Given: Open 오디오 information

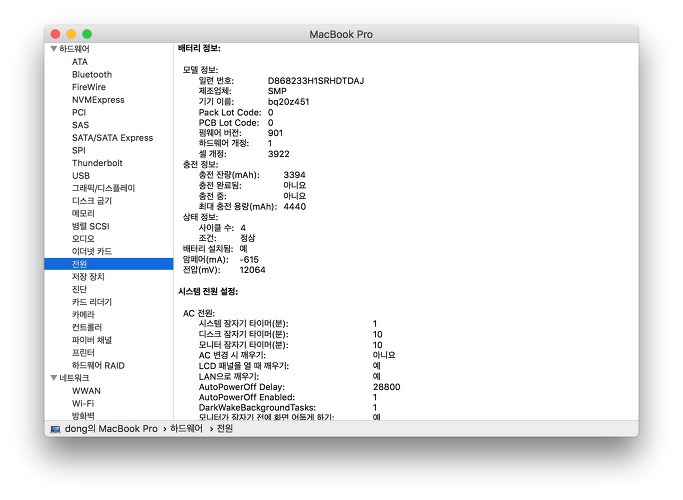Looking at the screenshot, I should (83, 239).
